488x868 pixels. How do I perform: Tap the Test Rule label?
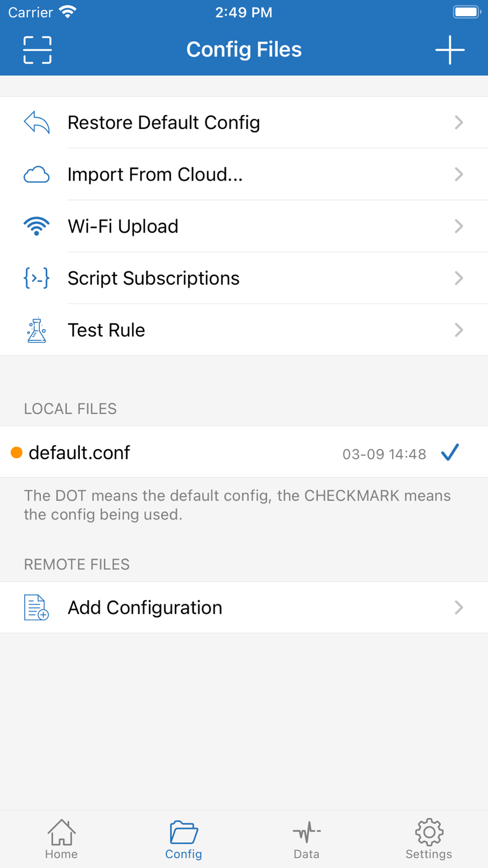pyautogui.click(x=106, y=330)
